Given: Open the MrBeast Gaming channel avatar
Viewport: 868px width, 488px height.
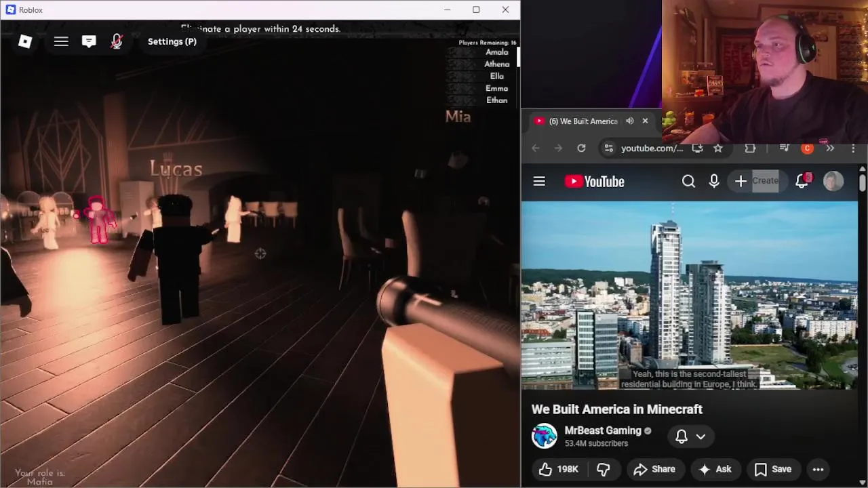Looking at the screenshot, I should (544, 436).
